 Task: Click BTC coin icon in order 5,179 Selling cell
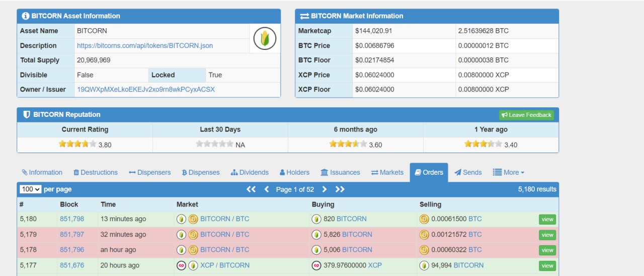(x=424, y=235)
